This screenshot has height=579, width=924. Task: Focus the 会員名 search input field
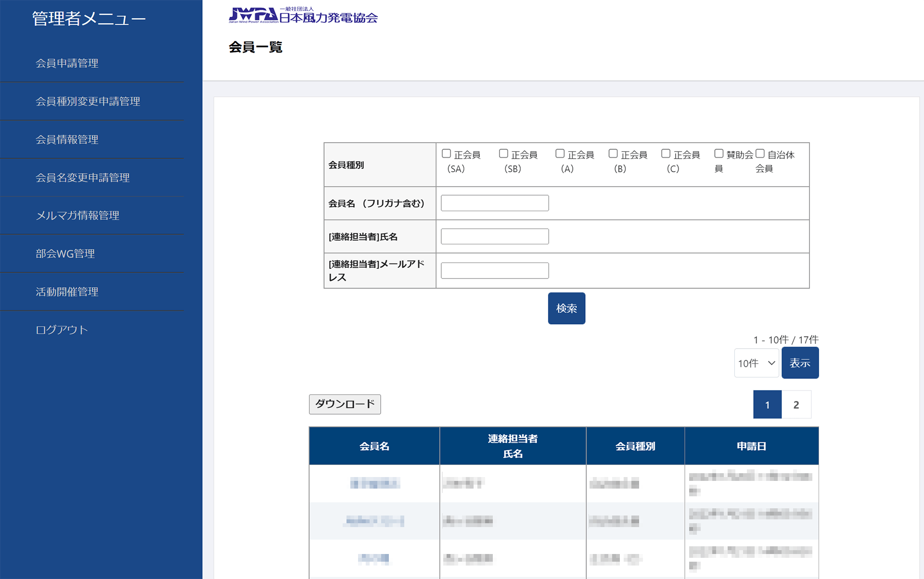tap(495, 203)
